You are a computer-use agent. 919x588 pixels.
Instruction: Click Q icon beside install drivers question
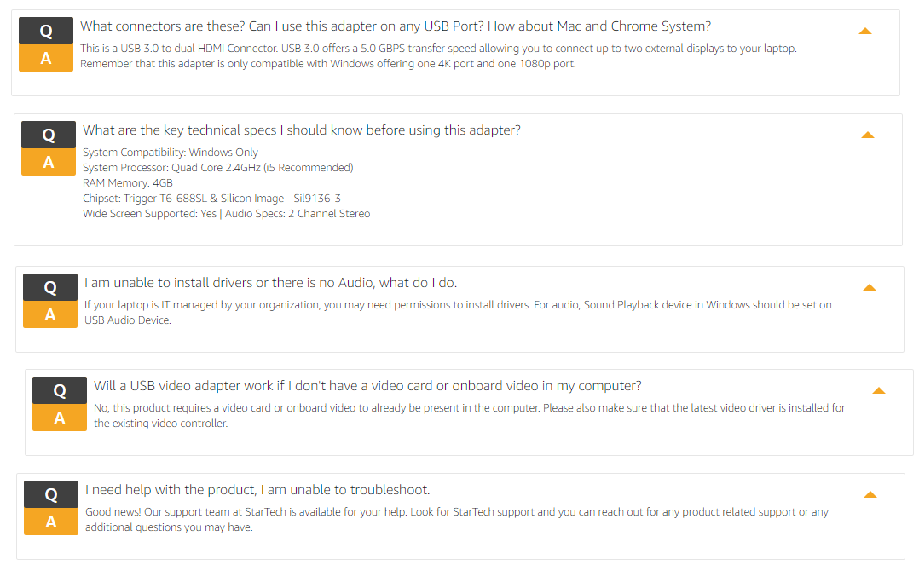(50, 287)
